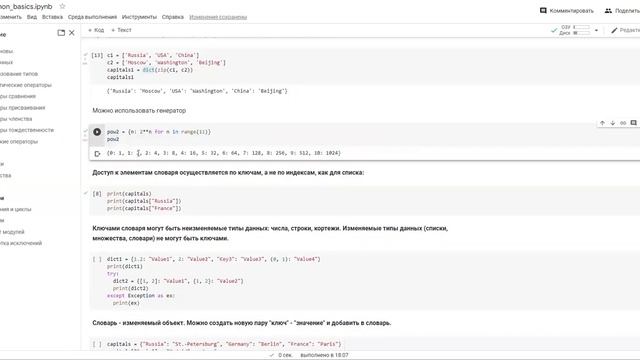640x360 pixels.
Task: Click the print(capitals) code line
Action: [129, 194]
